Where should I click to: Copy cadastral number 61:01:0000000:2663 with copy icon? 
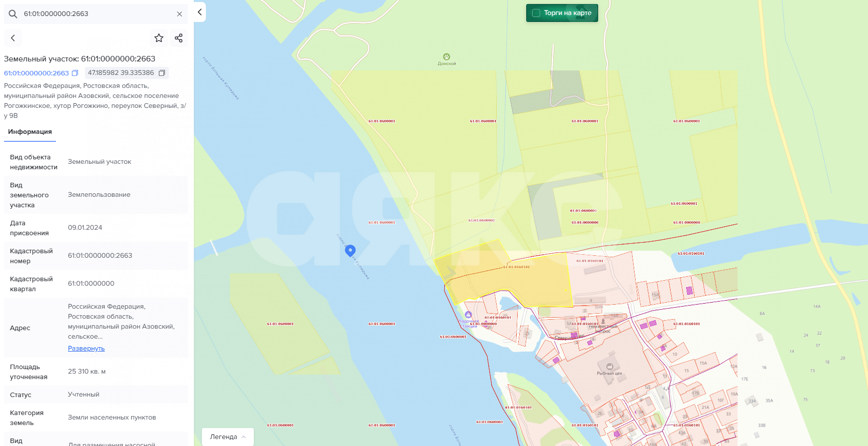[x=75, y=73]
